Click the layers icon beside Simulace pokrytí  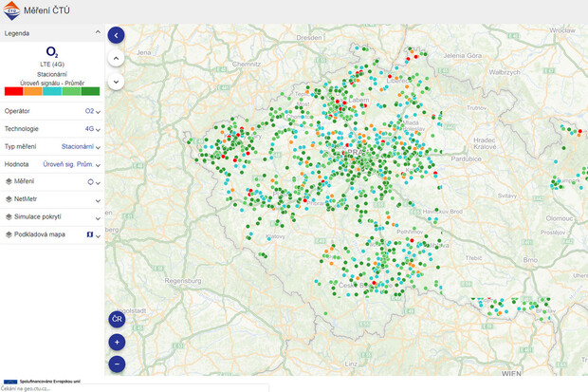[x=9, y=216]
